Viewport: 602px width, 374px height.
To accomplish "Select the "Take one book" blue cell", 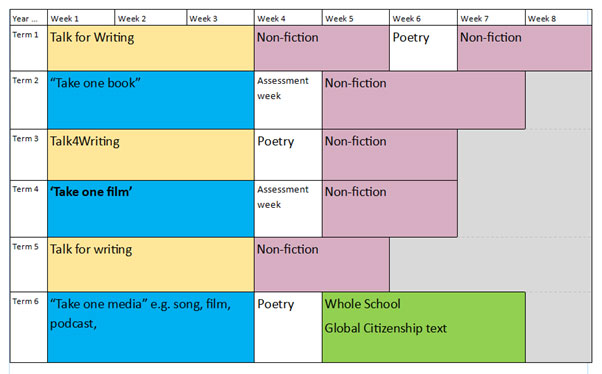I will (x=151, y=100).
